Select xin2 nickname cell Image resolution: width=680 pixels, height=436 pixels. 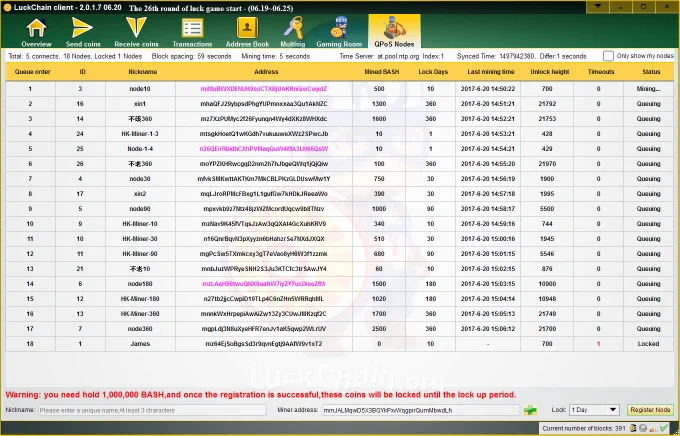click(140, 194)
